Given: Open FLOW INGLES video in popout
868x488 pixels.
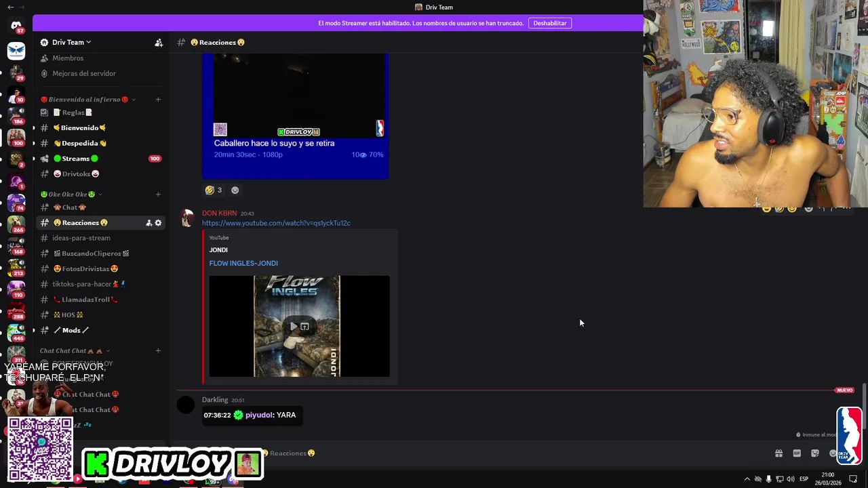Looking at the screenshot, I should tap(304, 327).
